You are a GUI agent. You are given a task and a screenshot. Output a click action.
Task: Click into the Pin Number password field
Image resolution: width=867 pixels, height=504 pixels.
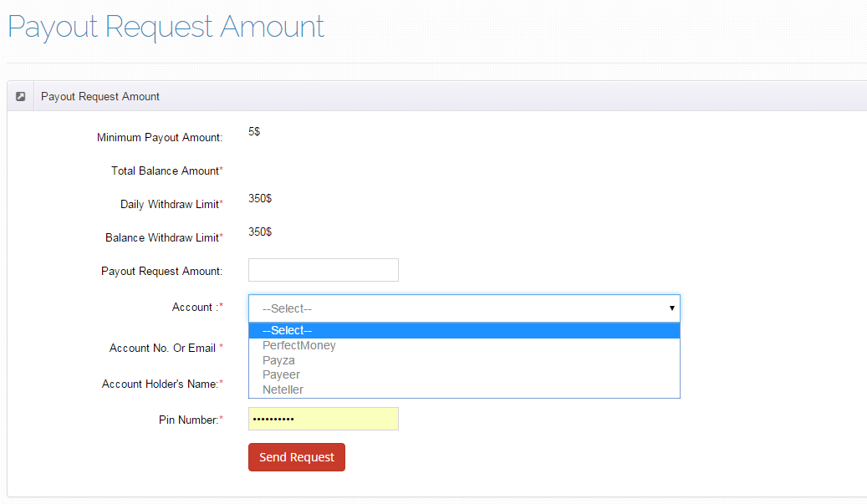[x=323, y=419]
